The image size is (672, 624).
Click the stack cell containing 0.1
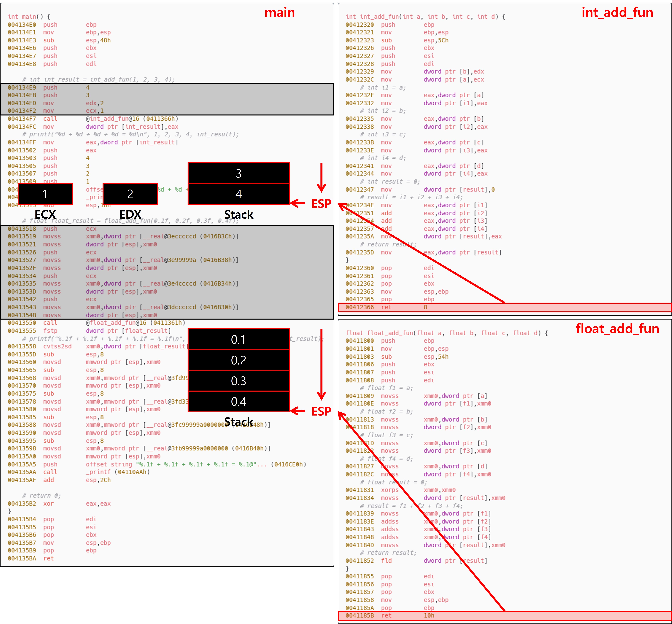(238, 339)
